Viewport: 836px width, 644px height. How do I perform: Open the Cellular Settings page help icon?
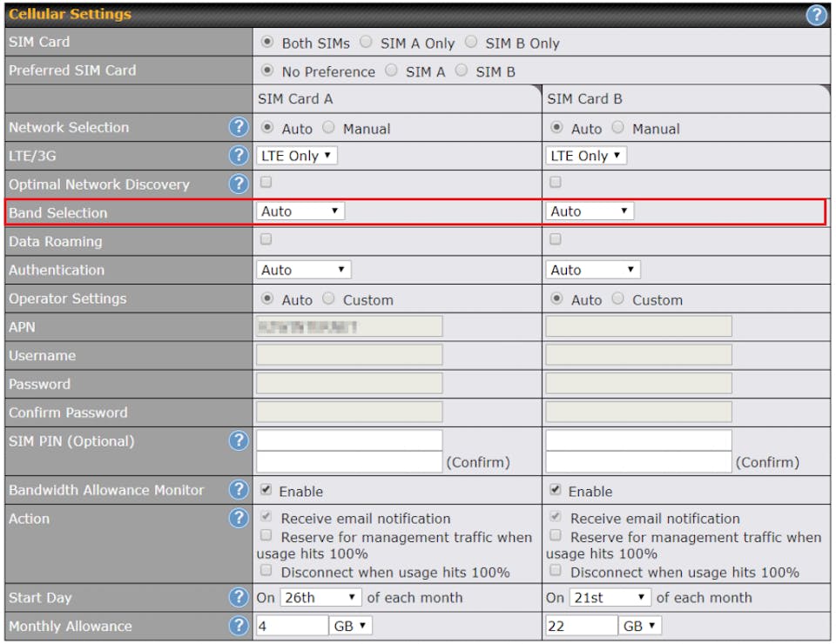coord(816,14)
